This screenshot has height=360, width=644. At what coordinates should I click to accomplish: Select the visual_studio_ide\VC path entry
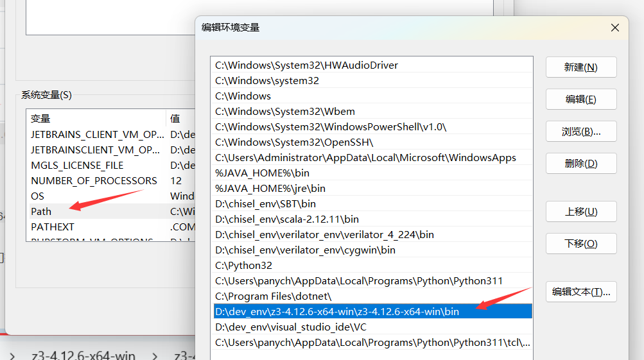click(291, 327)
